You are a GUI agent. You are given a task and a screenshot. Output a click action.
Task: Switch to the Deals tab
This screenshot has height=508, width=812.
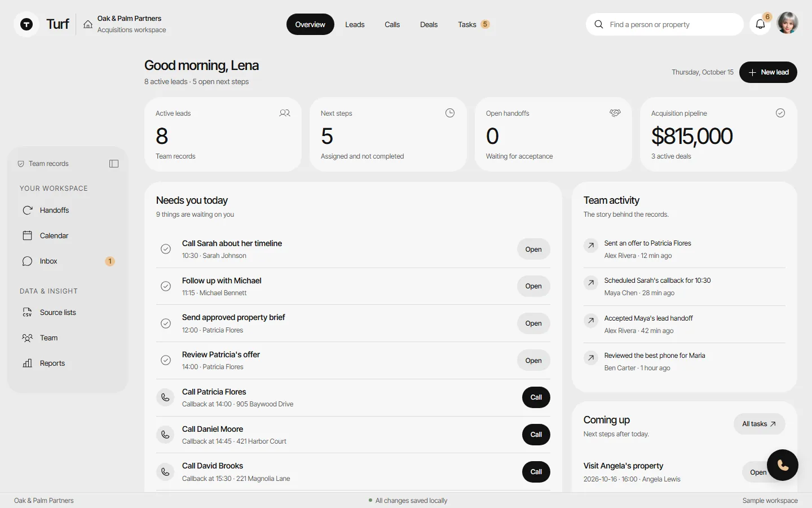[429, 24]
